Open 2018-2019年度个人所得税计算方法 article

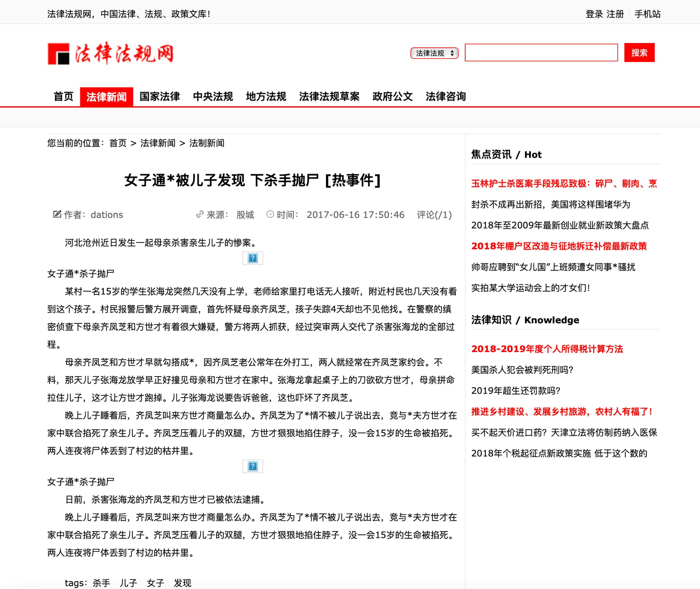click(x=547, y=349)
